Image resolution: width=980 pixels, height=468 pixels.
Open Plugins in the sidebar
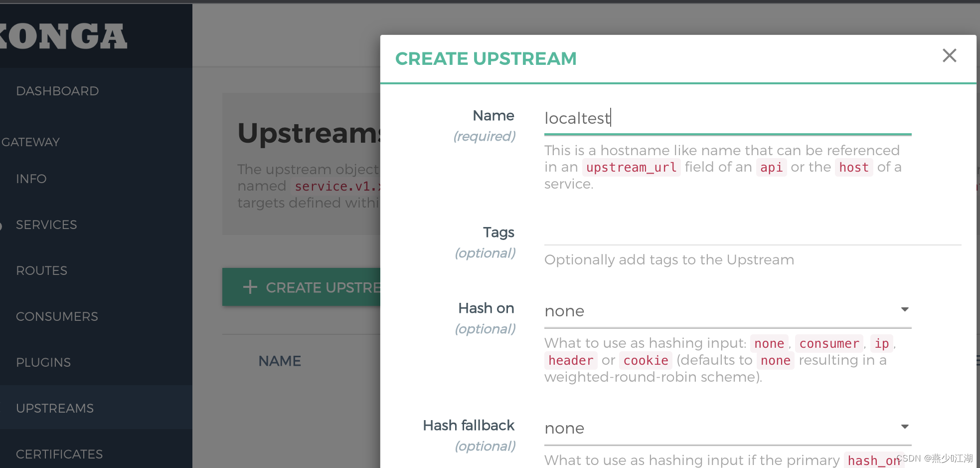point(43,363)
